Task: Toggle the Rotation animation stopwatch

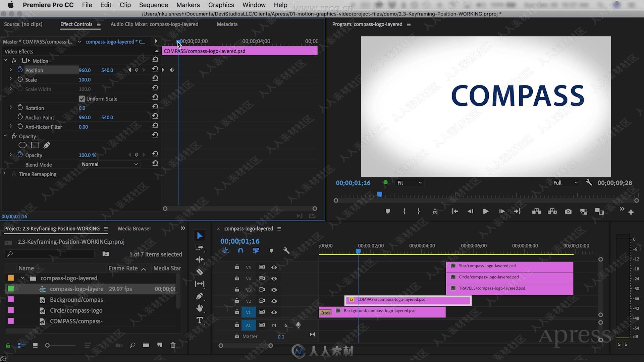Action: [20, 108]
